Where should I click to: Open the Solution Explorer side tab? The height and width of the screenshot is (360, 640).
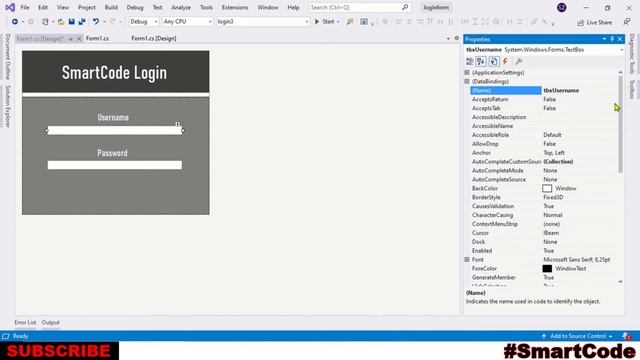[x=7, y=106]
